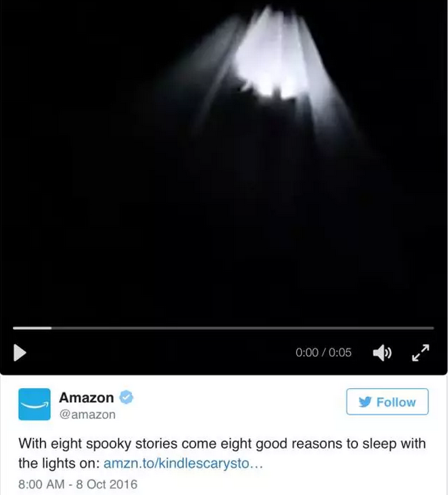Click the Amazon smile logo avatar
448x495 pixels.
[35, 404]
